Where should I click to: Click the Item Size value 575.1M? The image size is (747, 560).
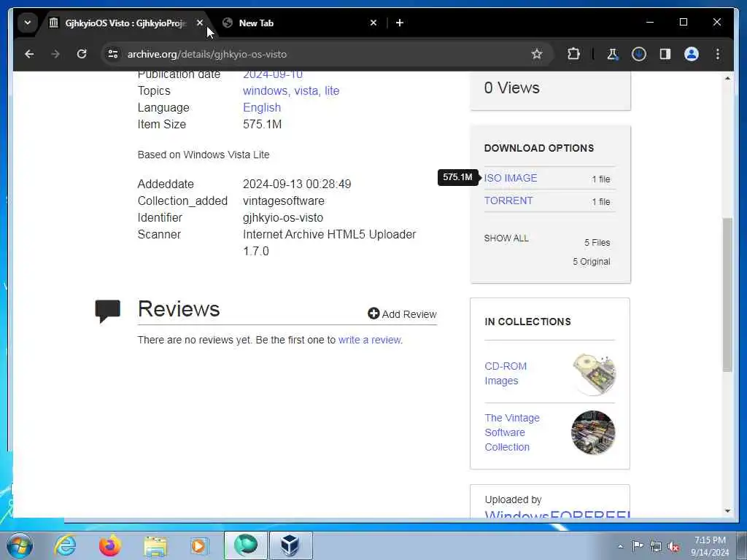(x=262, y=124)
